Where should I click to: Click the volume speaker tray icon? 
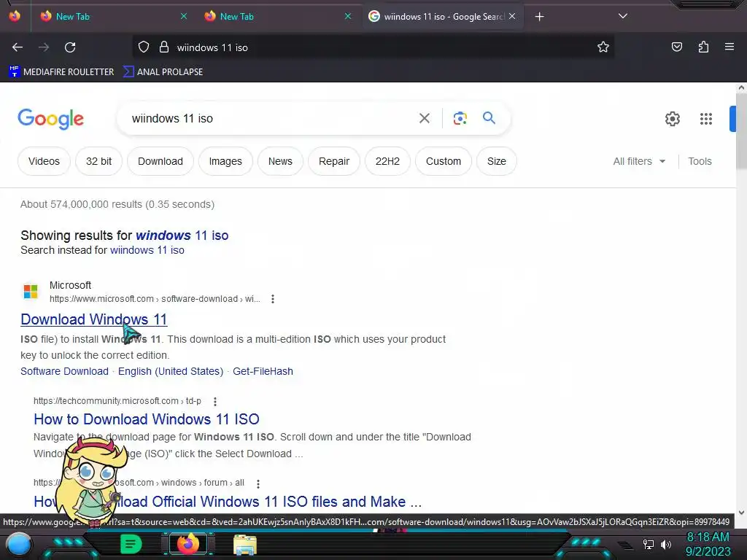(x=666, y=544)
